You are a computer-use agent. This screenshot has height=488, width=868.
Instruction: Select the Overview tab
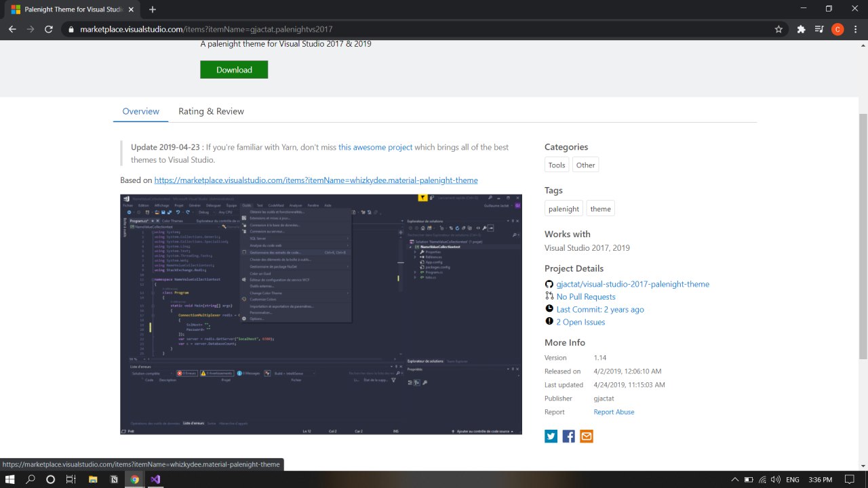[140, 111]
